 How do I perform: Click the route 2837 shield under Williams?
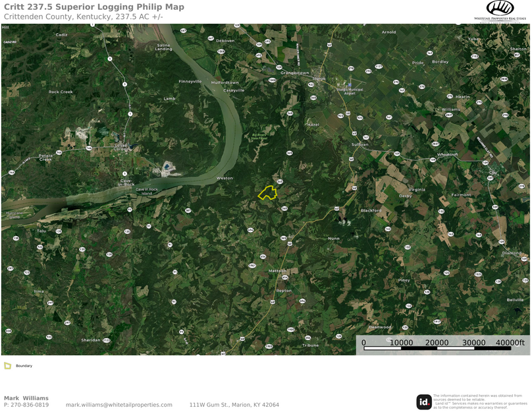[449, 115]
